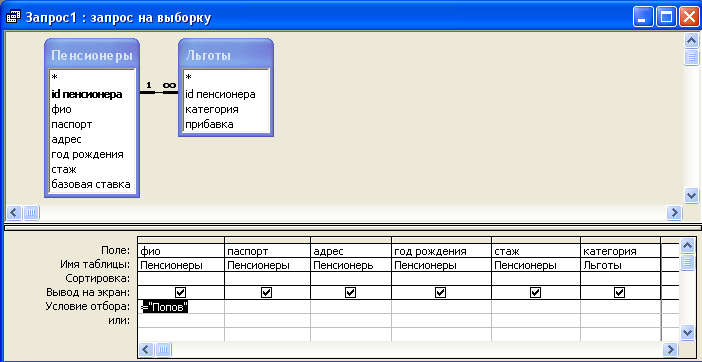The image size is (702, 362).
Task: Maximize the Запрос1 query window
Action: (666, 18)
